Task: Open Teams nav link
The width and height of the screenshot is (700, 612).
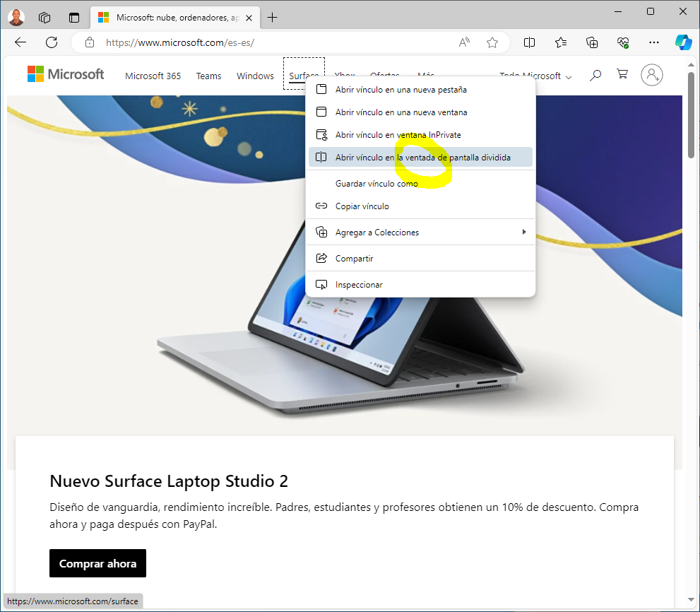Action: pos(208,76)
